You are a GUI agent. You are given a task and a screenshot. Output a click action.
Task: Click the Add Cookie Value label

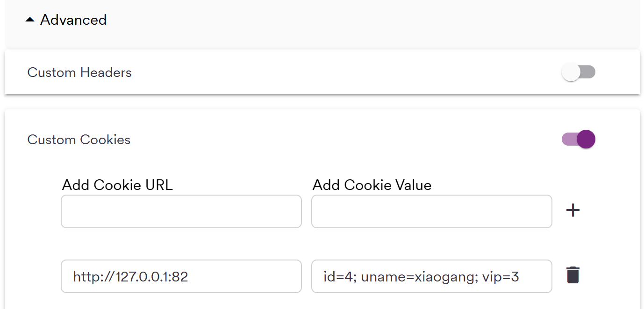coord(372,185)
